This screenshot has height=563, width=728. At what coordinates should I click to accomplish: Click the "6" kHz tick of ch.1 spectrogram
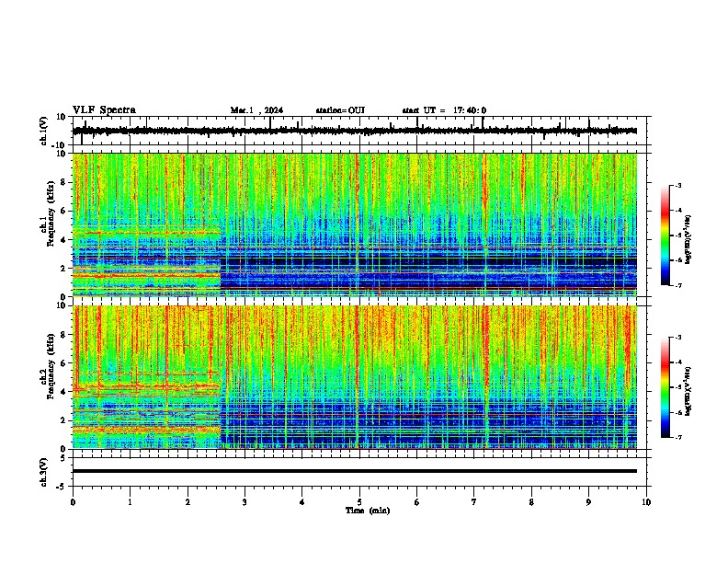[64, 211]
